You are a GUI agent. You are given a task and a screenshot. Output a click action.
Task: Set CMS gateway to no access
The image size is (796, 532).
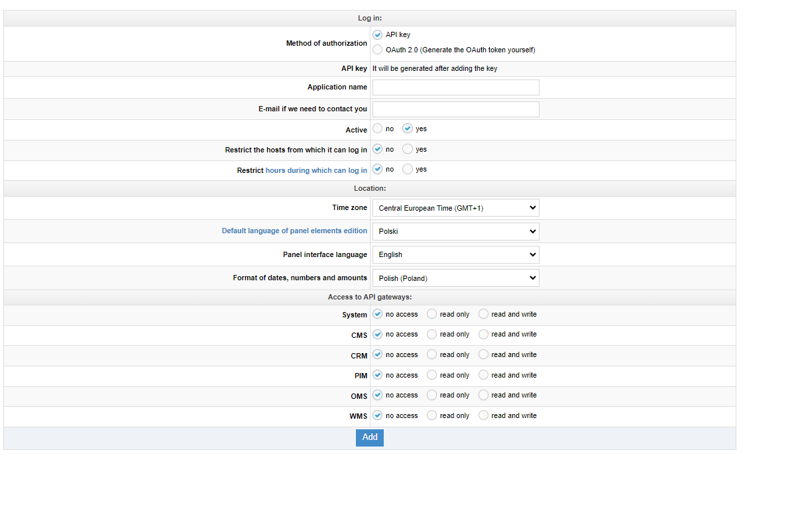[378, 334]
